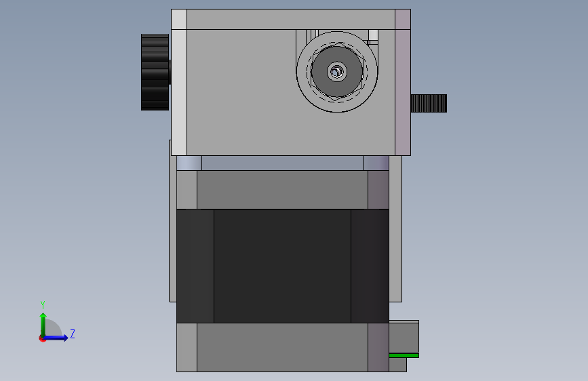
Task: Click the green Y axis arrow of the triad
Action: pyautogui.click(x=43, y=324)
